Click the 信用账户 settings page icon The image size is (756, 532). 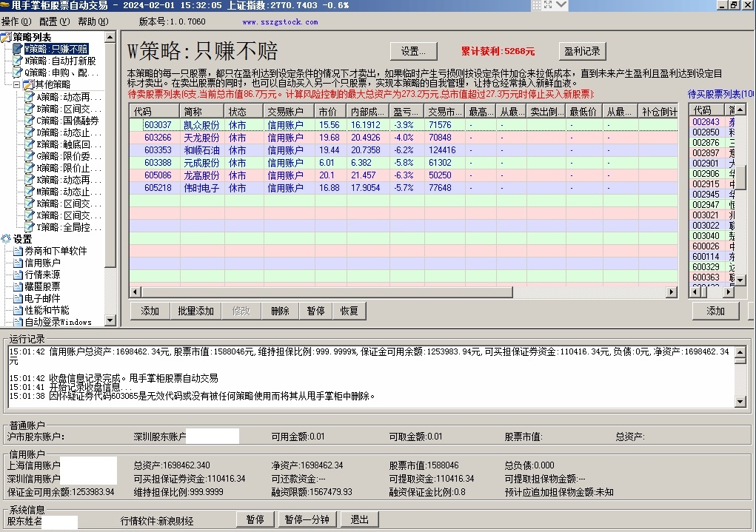(18, 263)
